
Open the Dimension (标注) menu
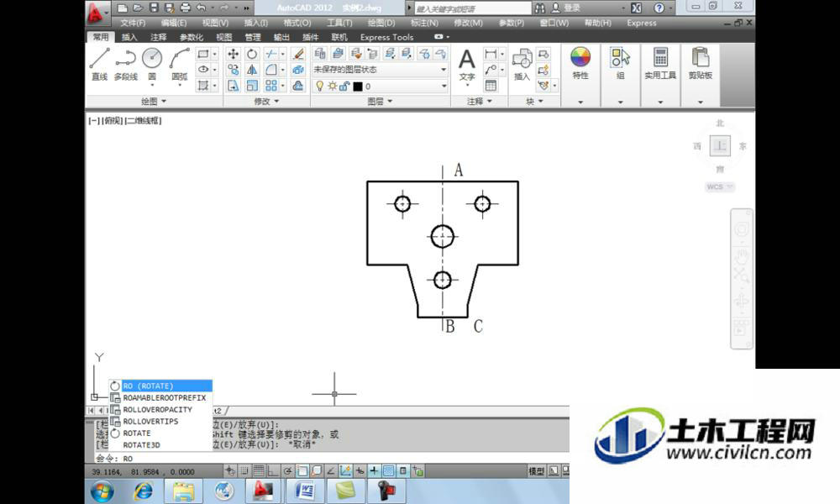coord(424,23)
